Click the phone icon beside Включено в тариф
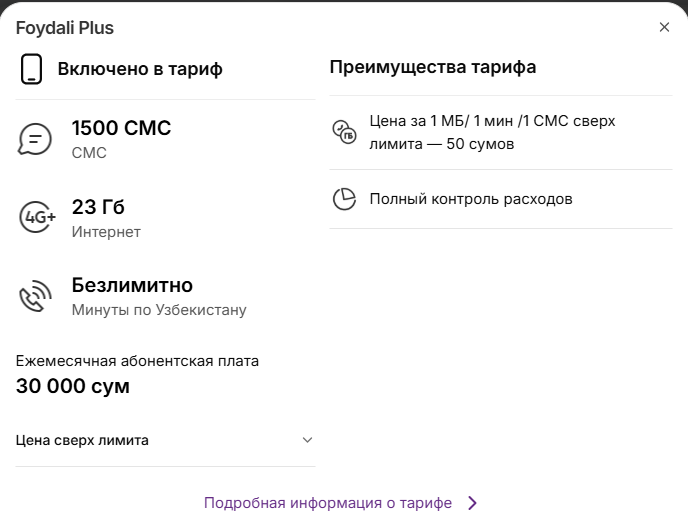This screenshot has width=688, height=530. click(x=32, y=69)
